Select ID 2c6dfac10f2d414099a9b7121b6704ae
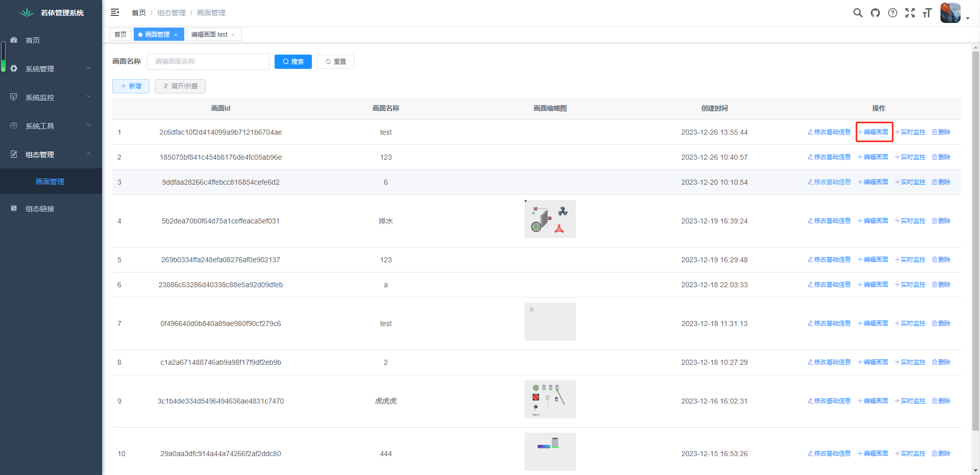The height and width of the screenshot is (475, 980). pyautogui.click(x=220, y=132)
